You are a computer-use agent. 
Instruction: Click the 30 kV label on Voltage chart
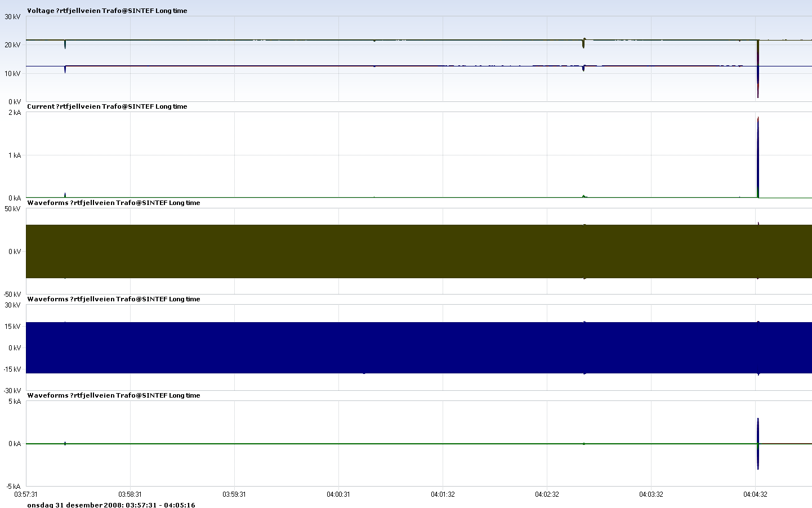13,17
